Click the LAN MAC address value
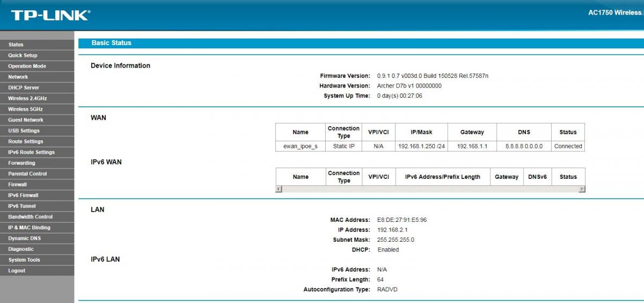 (x=402, y=220)
